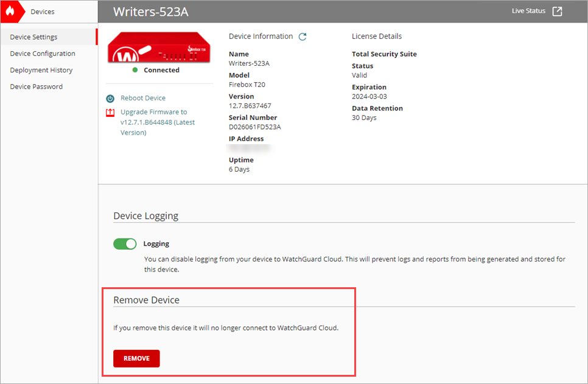Click the Reboot Device power icon

pyautogui.click(x=111, y=98)
